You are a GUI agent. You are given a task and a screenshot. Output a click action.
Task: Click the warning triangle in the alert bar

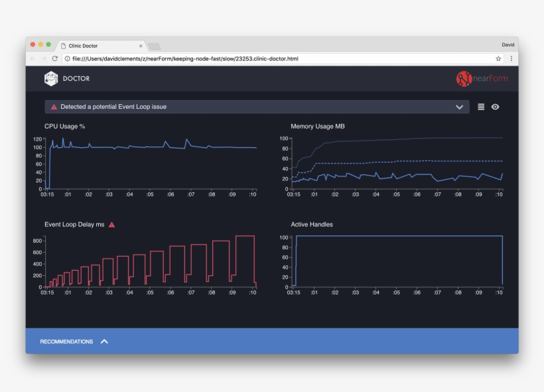(52, 107)
